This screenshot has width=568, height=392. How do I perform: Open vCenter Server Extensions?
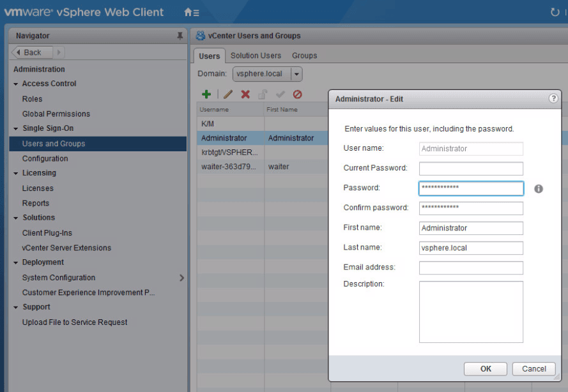(66, 248)
